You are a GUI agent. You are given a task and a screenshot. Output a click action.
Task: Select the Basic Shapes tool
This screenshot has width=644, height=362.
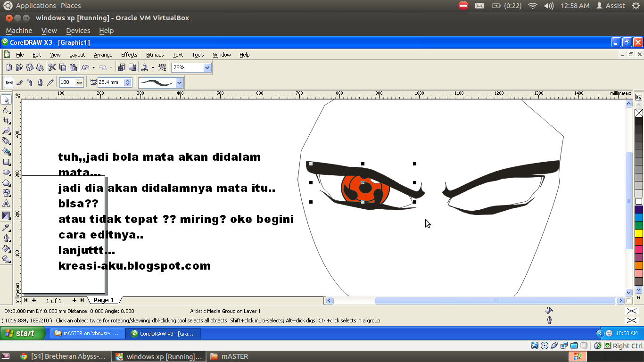coord(6,193)
